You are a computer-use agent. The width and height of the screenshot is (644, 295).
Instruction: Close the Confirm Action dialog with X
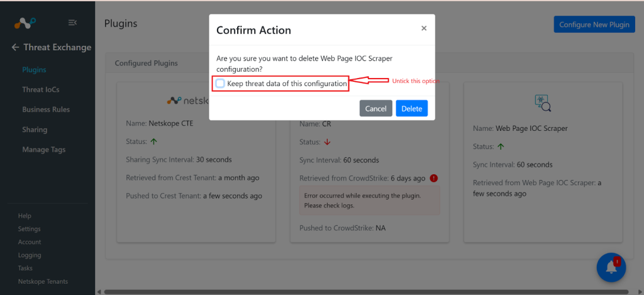pos(424,28)
